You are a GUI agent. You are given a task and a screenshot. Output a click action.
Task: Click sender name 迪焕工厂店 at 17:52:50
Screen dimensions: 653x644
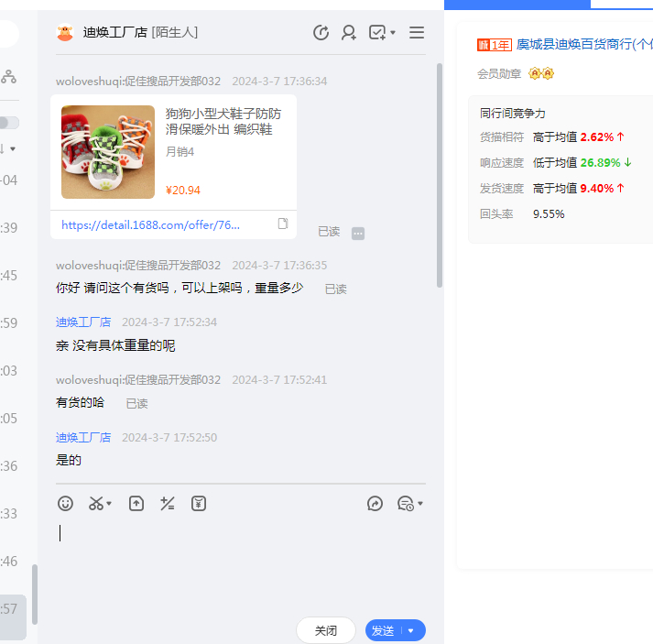click(83, 437)
